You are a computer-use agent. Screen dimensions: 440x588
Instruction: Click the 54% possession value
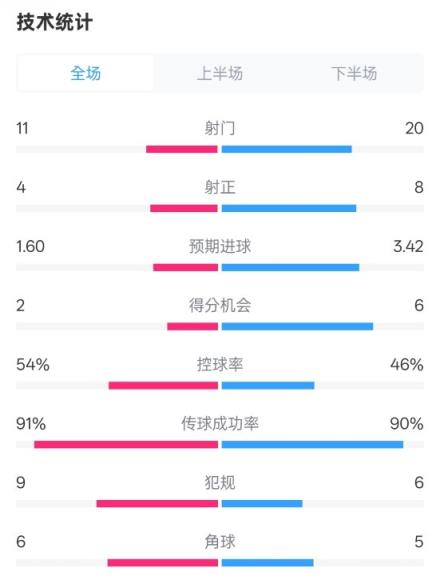pos(33,364)
